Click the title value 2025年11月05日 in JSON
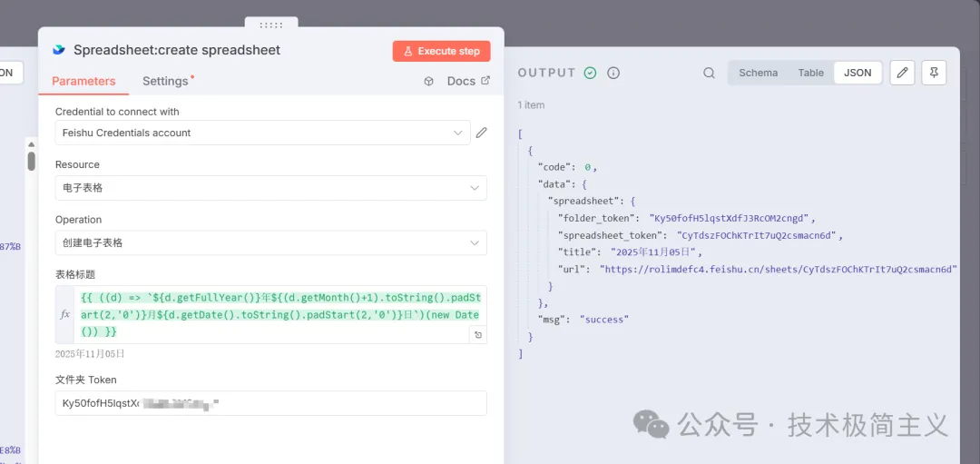 [x=652, y=252]
